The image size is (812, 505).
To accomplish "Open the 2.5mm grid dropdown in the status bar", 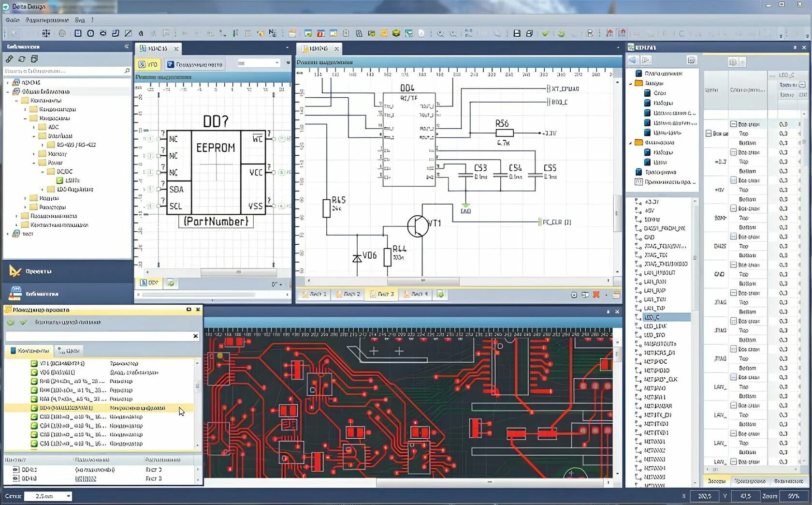I will [x=69, y=496].
